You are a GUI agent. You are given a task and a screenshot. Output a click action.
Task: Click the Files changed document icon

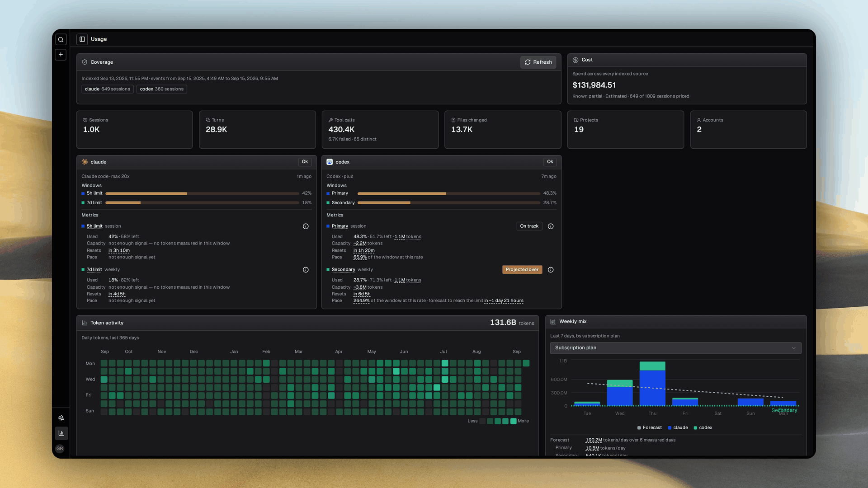(x=453, y=120)
